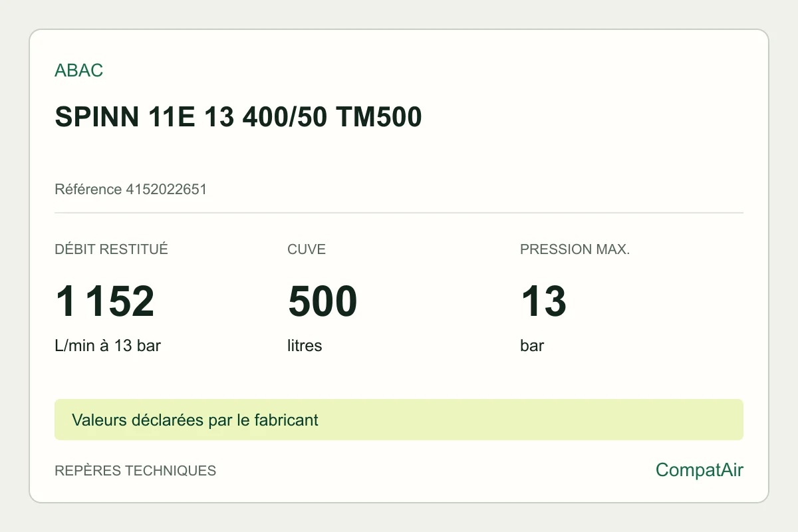Select the 1 152 flow rate value
Image resolution: width=798 pixels, height=532 pixels.
point(104,301)
